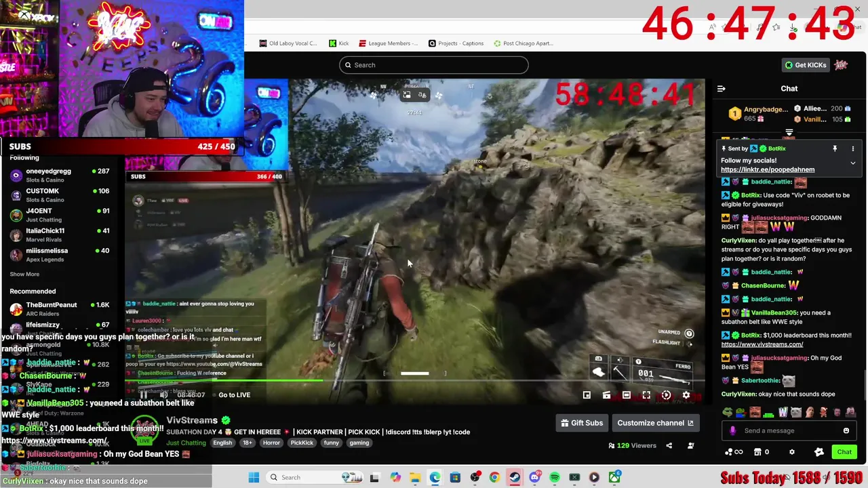Screen dimensions: 868x488
Task: Select the gaming stream tag
Action: (x=359, y=443)
